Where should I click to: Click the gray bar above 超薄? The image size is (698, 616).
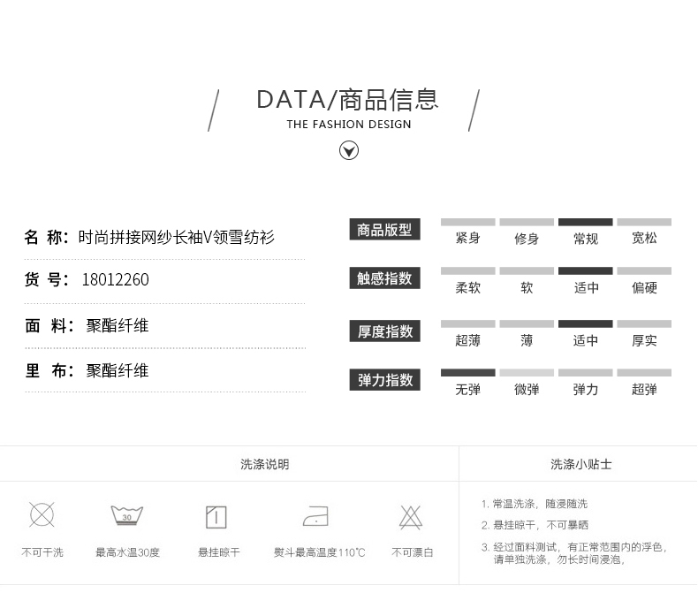coord(467,324)
